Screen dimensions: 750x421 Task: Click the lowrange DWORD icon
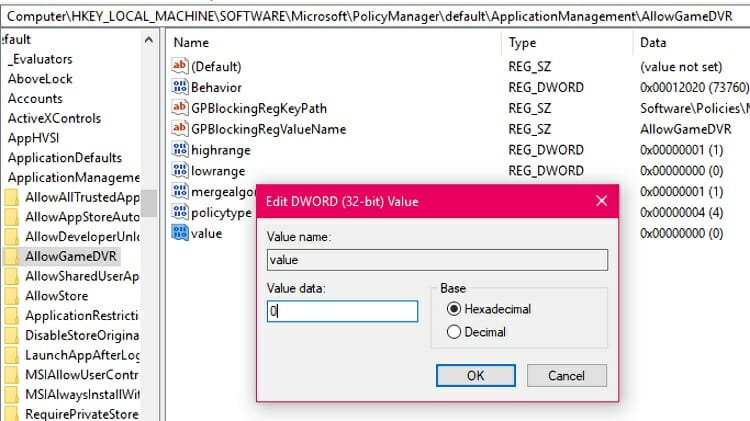[179, 170]
